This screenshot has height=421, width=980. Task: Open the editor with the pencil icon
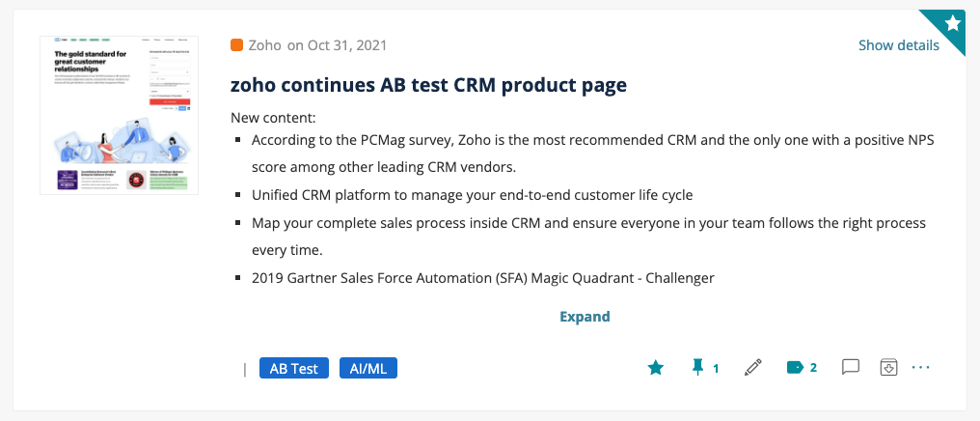pyautogui.click(x=753, y=367)
